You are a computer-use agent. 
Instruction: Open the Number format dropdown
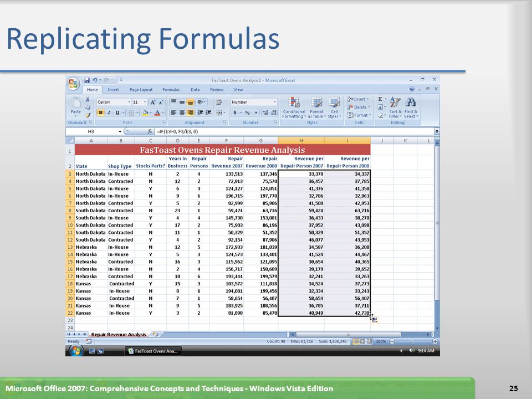click(x=274, y=102)
